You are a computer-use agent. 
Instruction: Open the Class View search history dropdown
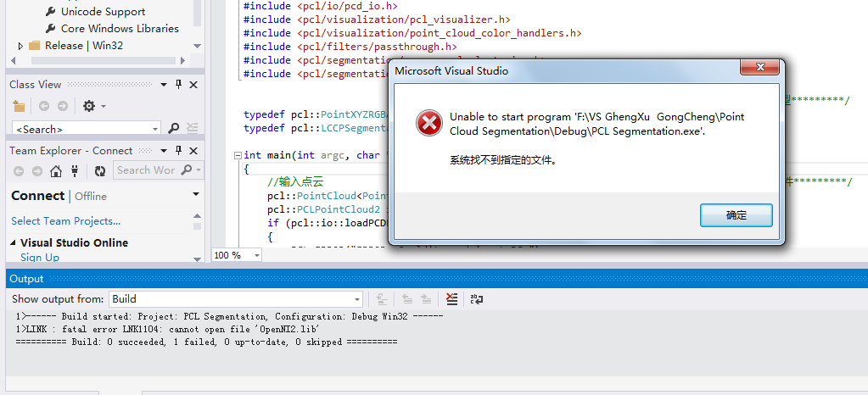point(155,129)
